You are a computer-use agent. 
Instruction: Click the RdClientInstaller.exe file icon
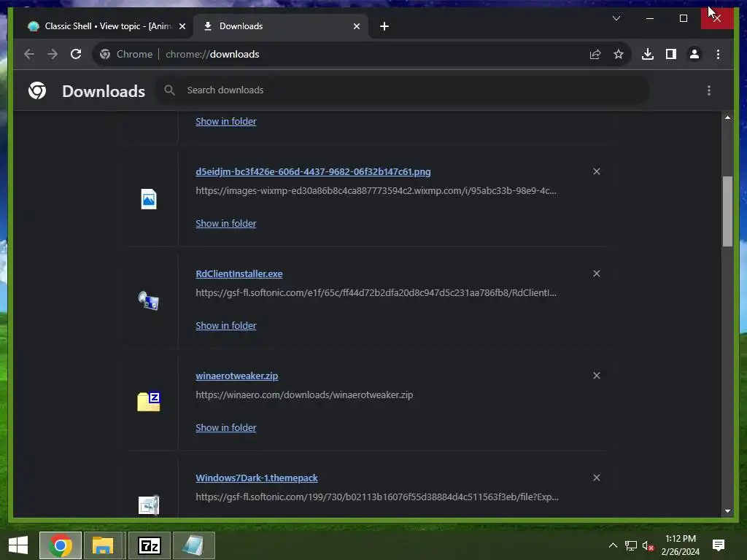point(149,301)
